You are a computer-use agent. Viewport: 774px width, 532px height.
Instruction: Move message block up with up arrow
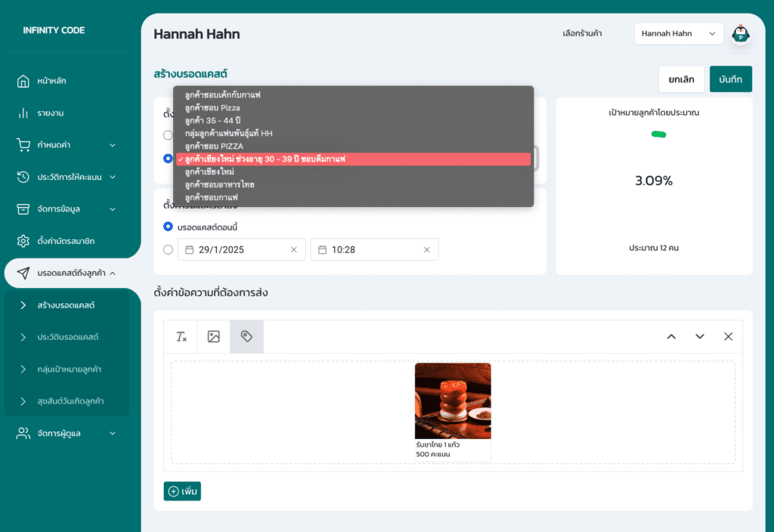(671, 337)
